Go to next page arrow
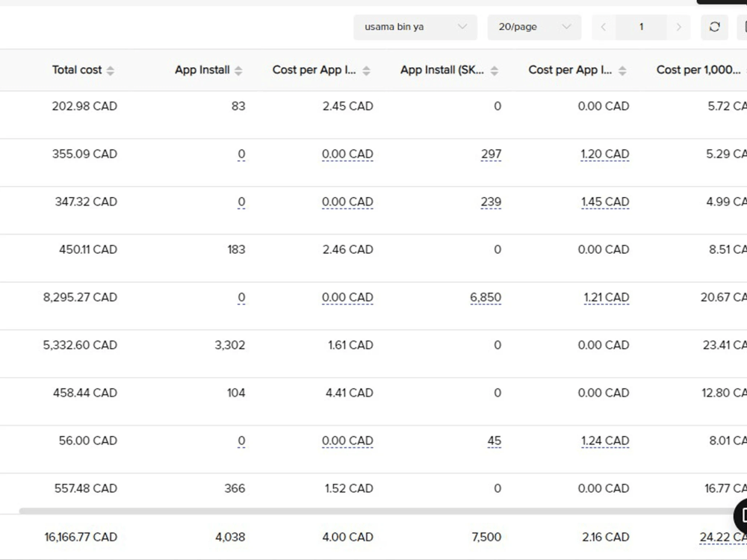747x560 pixels. tap(678, 27)
